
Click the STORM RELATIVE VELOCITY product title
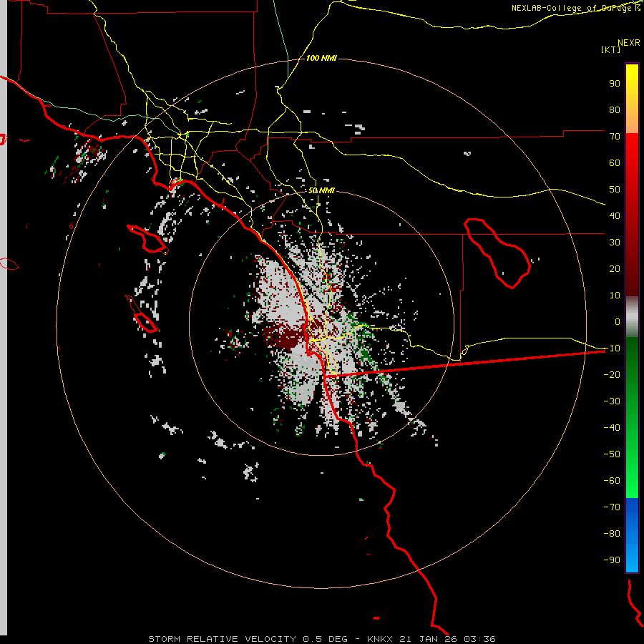[x=222, y=639]
